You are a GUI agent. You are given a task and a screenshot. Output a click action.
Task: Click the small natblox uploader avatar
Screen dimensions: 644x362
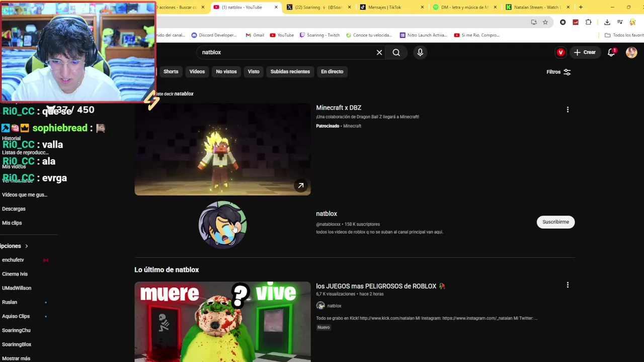pos(320,306)
